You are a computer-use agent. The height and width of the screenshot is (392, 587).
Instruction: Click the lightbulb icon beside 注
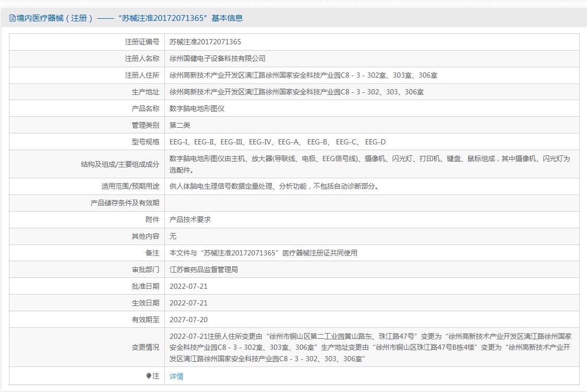coord(149,376)
